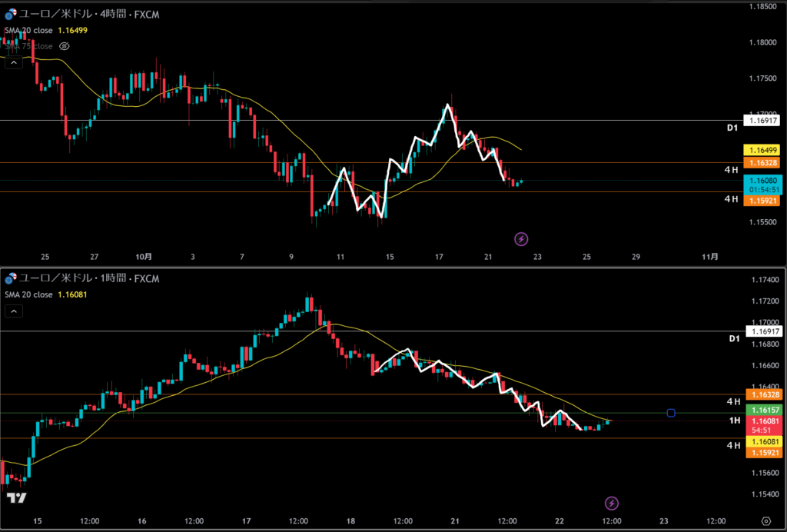Show the hidden SMA 75 indicator

(x=65, y=46)
